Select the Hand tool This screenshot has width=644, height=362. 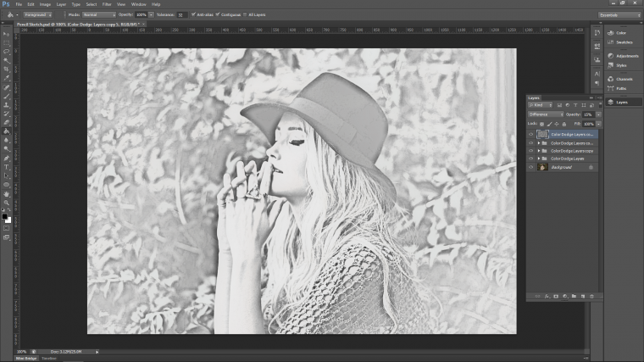tap(6, 193)
